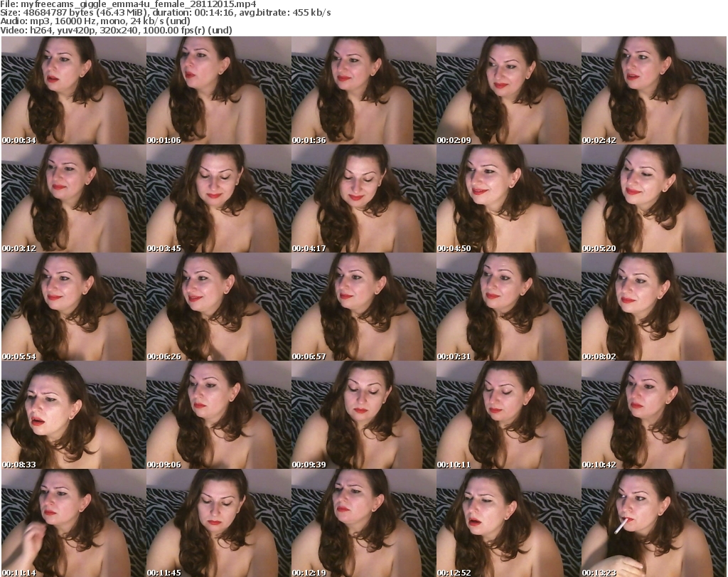Select the frame at 00:03:12
The width and height of the screenshot is (728, 577).
click(74, 198)
